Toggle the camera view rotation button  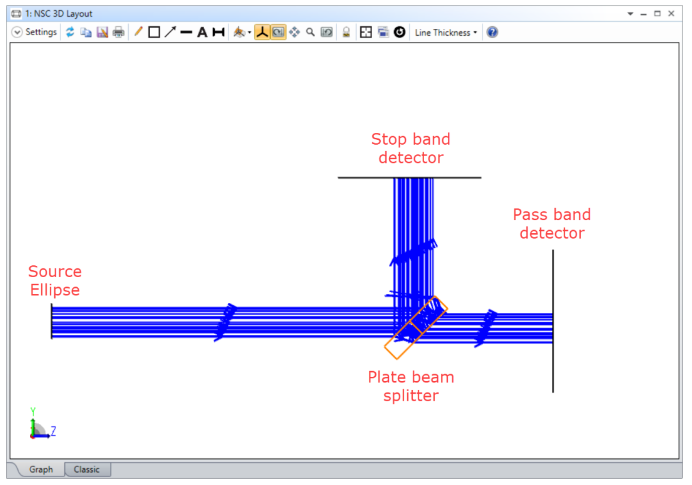click(x=278, y=32)
